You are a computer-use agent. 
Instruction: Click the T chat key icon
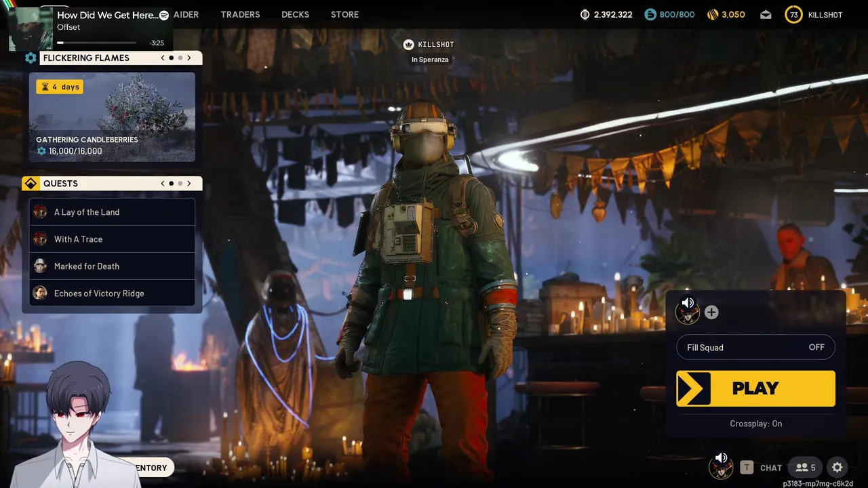click(x=747, y=467)
